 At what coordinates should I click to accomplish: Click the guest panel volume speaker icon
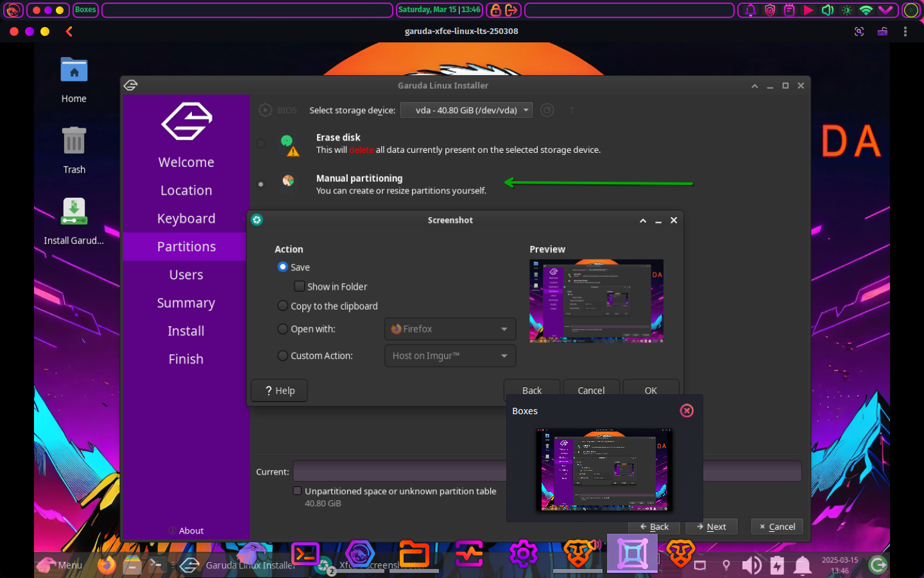751,565
